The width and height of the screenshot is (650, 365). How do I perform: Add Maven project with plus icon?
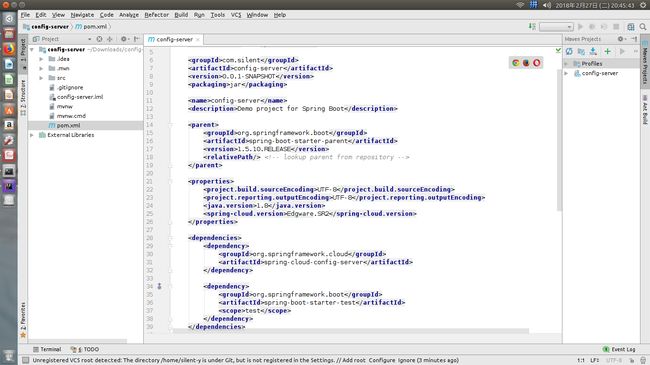(607, 51)
